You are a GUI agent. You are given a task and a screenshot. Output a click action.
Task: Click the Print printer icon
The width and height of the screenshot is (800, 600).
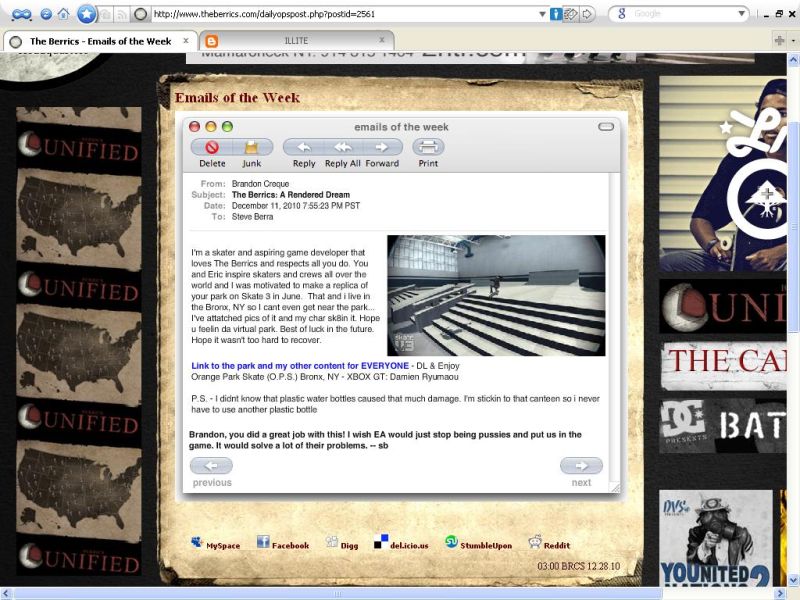[x=428, y=147]
